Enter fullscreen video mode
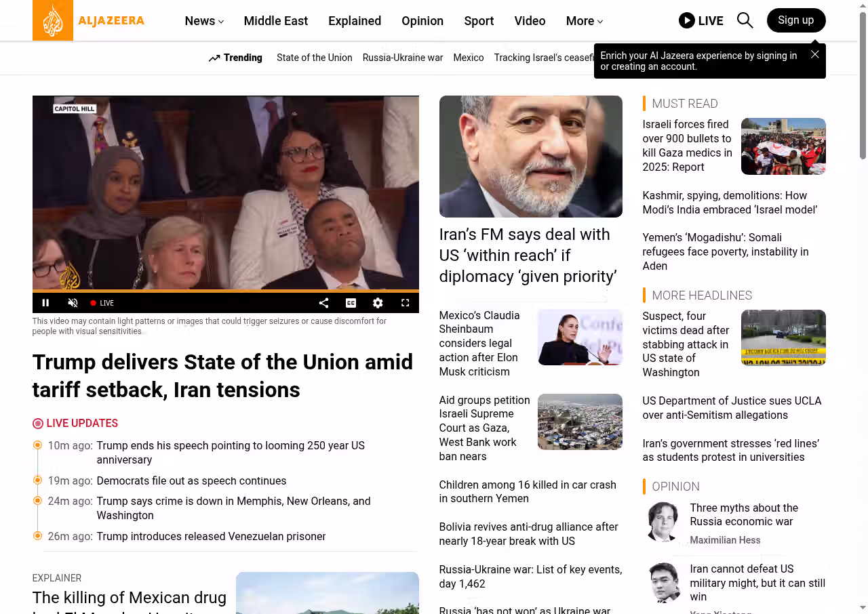Image resolution: width=868 pixels, height=614 pixels. [x=405, y=303]
